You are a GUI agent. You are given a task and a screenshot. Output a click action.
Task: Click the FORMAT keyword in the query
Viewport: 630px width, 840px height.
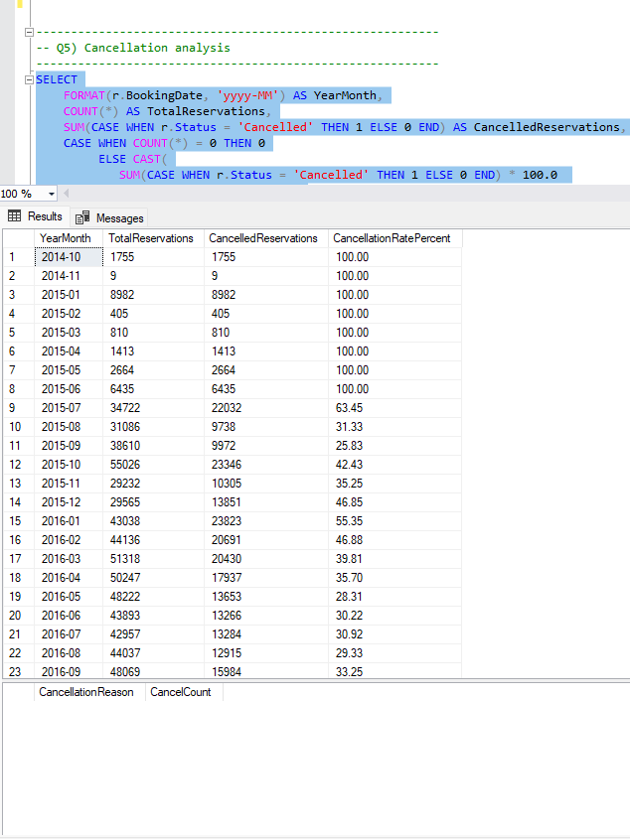tap(84, 95)
